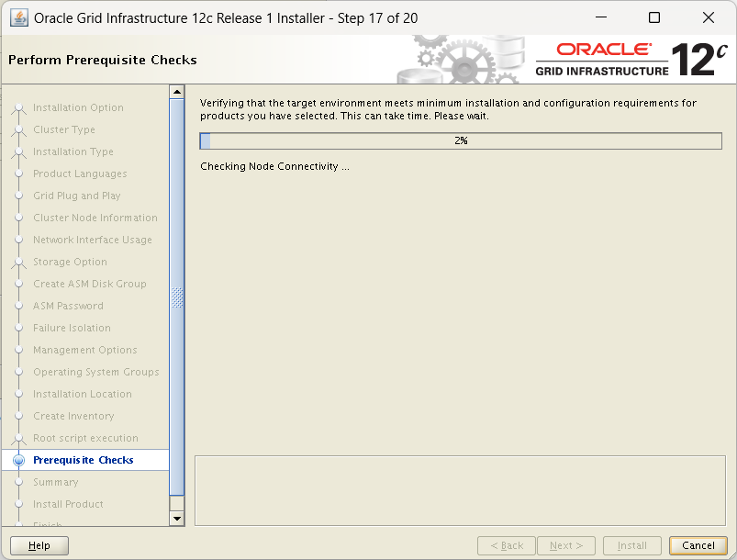Select the Operating System Groups step

point(95,372)
